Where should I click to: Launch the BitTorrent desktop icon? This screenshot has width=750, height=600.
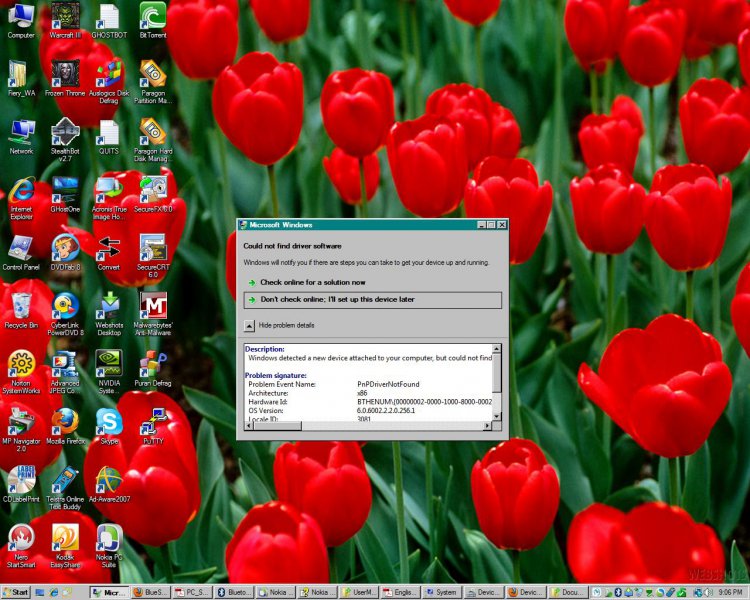(x=152, y=17)
